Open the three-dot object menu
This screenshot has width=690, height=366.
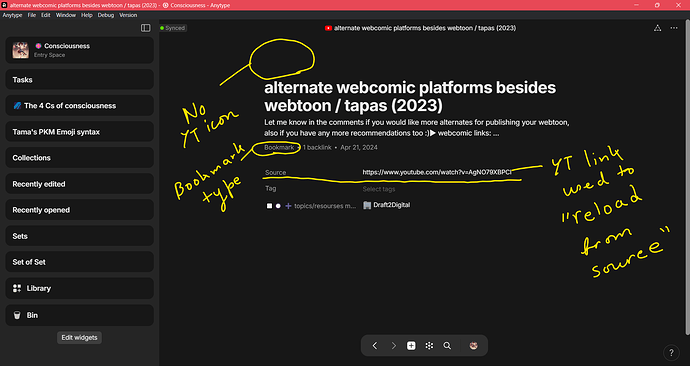pyautogui.click(x=674, y=28)
